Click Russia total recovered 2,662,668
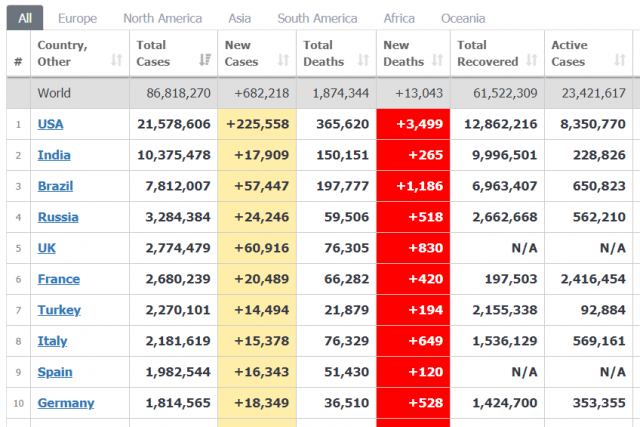Image resolution: width=640 pixels, height=427 pixels. pos(505,217)
